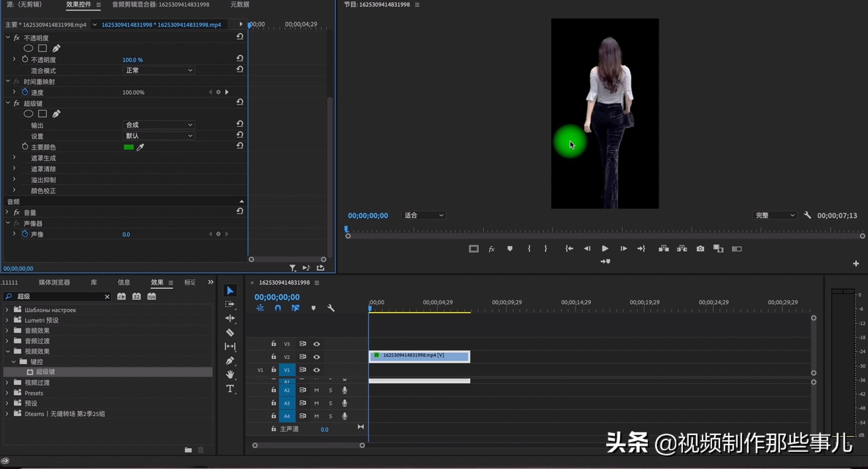This screenshot has width=868, height=469.
Task: Click the green 主要颜色 color swatch
Action: (128, 147)
